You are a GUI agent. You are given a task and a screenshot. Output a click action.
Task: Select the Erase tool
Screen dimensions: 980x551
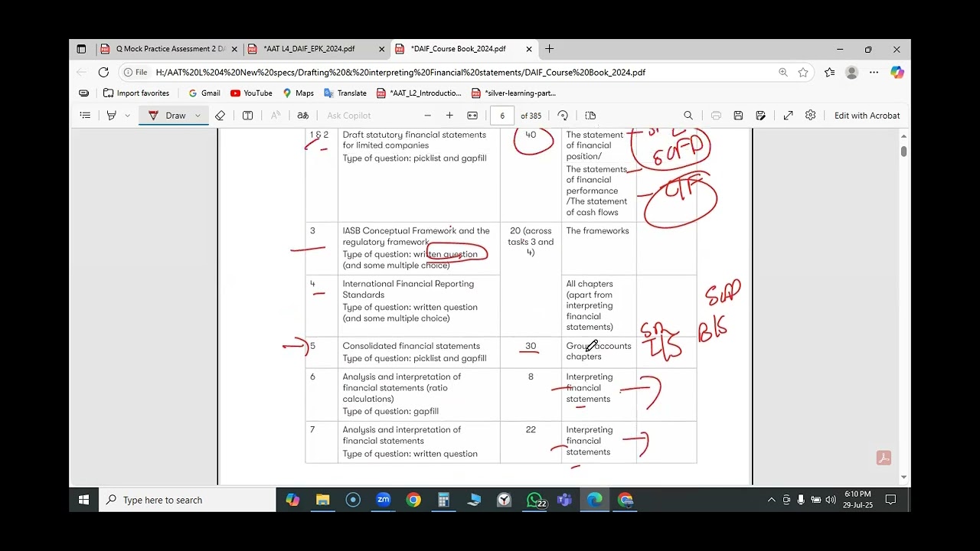pos(220,116)
